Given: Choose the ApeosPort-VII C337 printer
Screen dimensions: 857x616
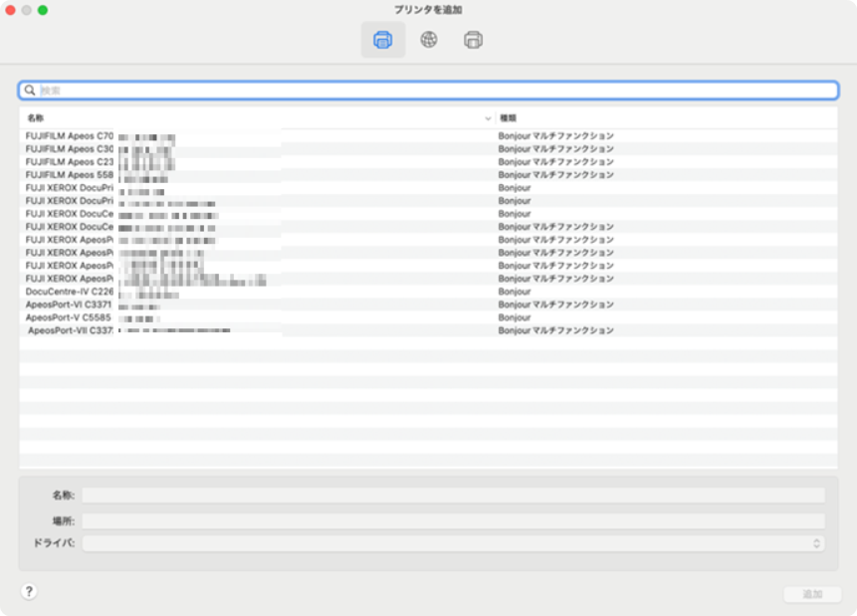Looking at the screenshot, I should [x=428, y=330].
